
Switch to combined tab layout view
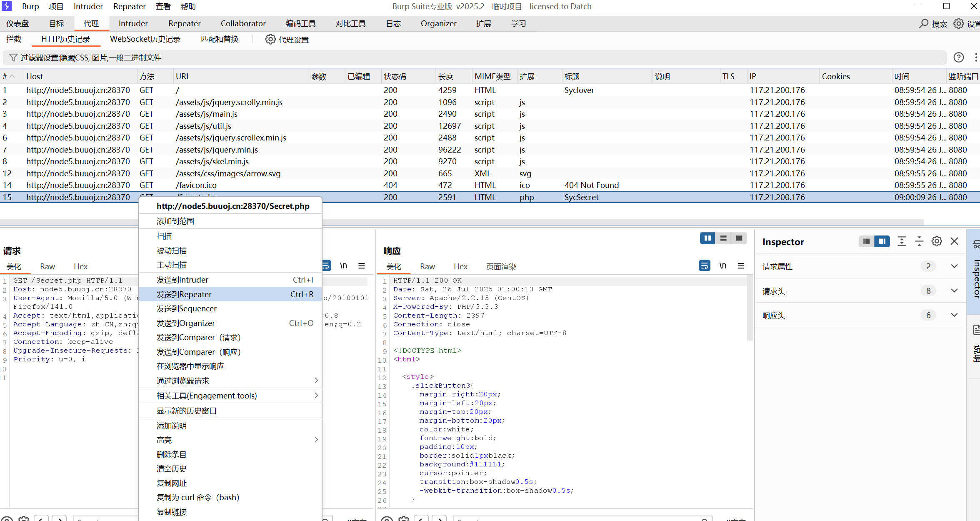[x=739, y=238]
